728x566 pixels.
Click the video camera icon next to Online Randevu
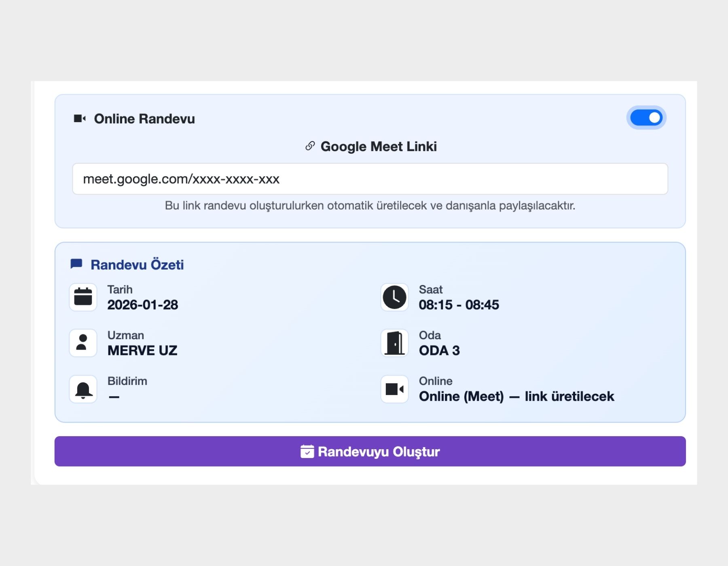tap(80, 118)
